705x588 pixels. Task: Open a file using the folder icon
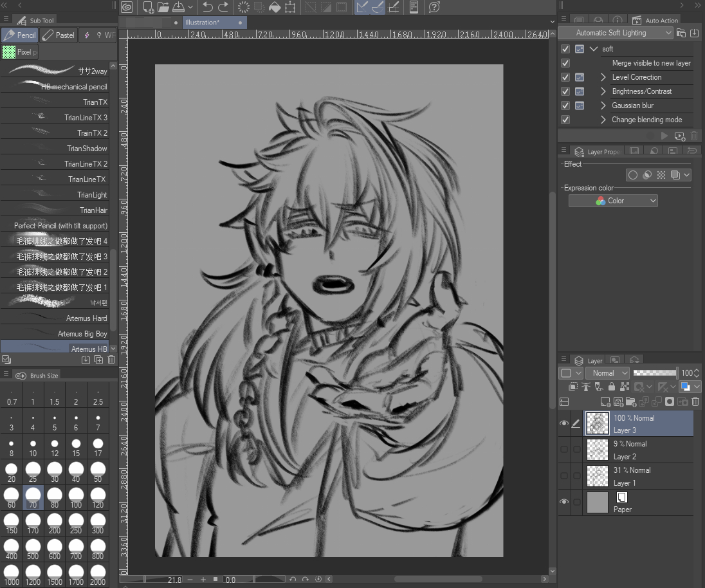click(163, 7)
